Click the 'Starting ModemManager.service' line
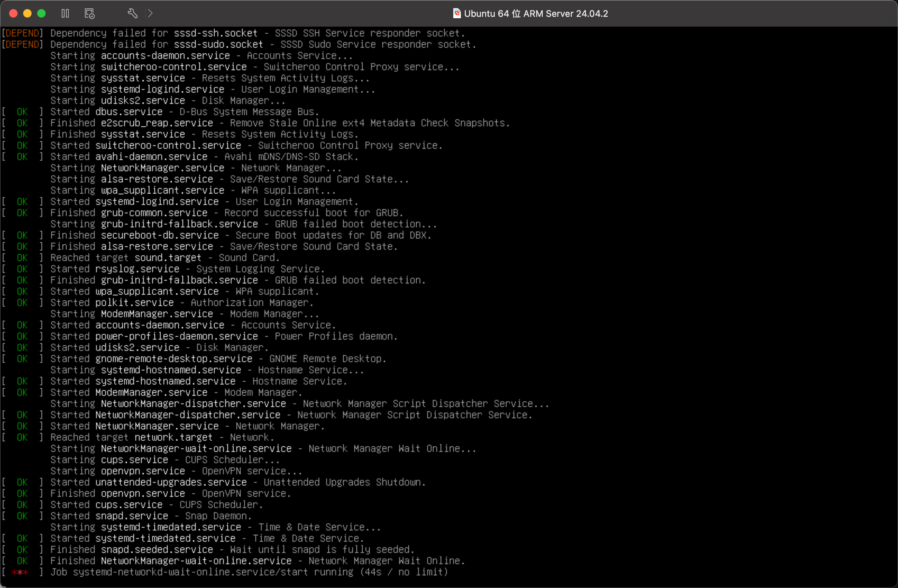The height and width of the screenshot is (588, 898). coord(185,314)
